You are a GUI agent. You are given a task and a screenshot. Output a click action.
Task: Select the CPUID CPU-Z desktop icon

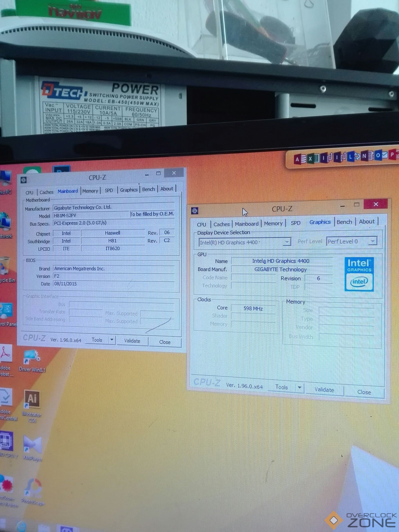coord(8,445)
